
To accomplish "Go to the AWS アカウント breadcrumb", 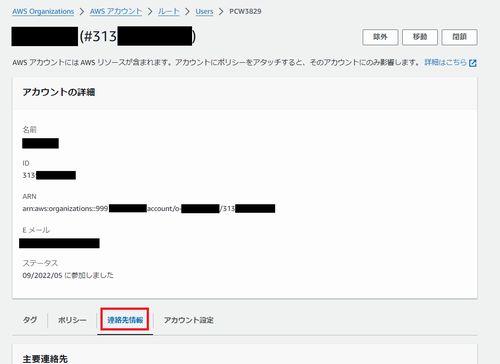I will [x=116, y=11].
